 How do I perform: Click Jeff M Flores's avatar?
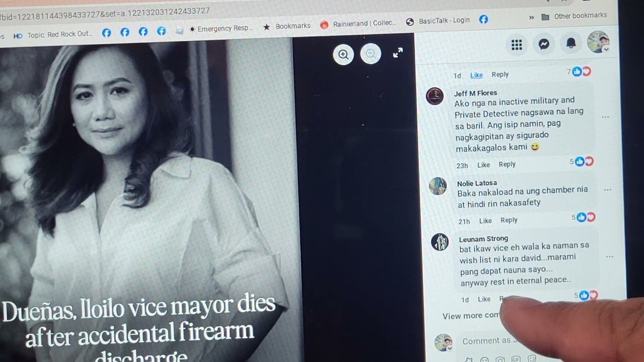click(x=435, y=96)
